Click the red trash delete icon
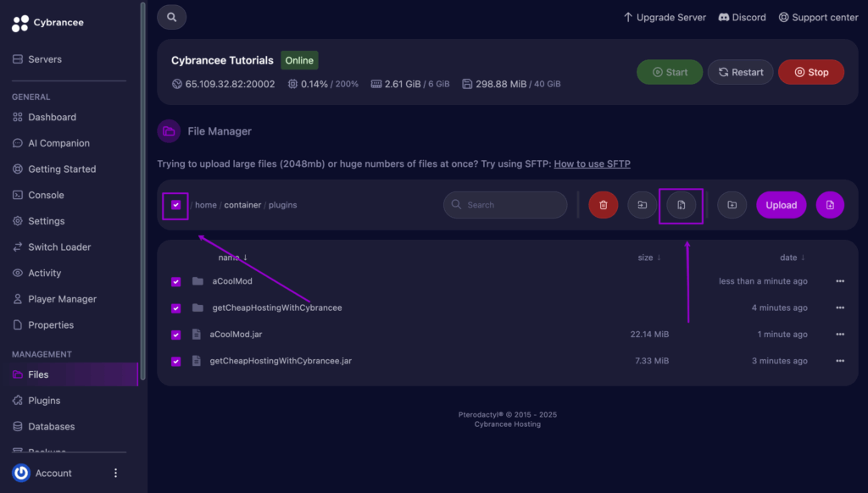 pyautogui.click(x=603, y=205)
